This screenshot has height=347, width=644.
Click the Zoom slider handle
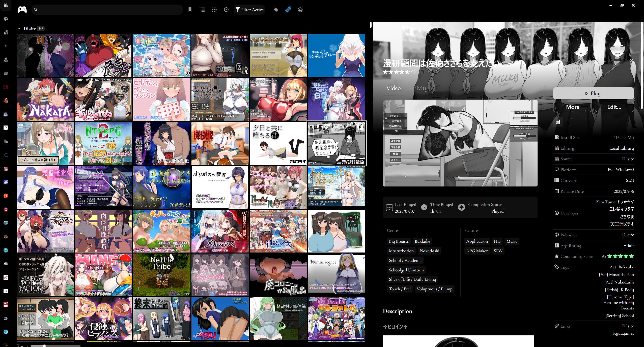click(x=44, y=346)
